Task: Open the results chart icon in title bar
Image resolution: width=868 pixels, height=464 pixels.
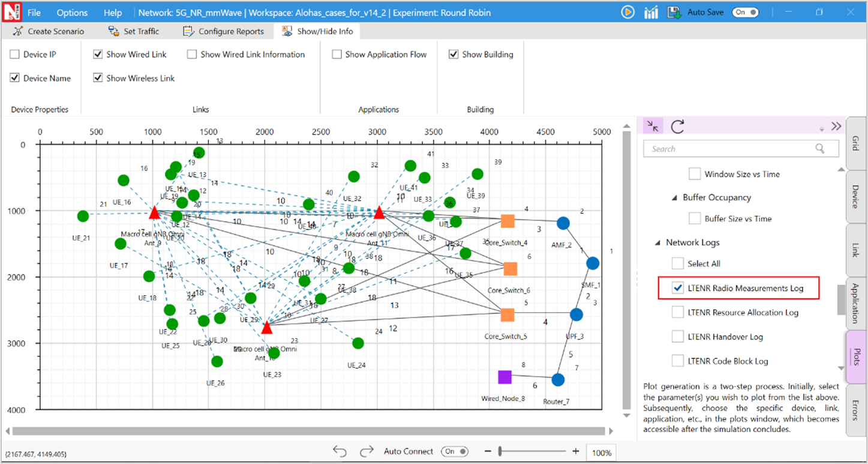Action: (651, 13)
